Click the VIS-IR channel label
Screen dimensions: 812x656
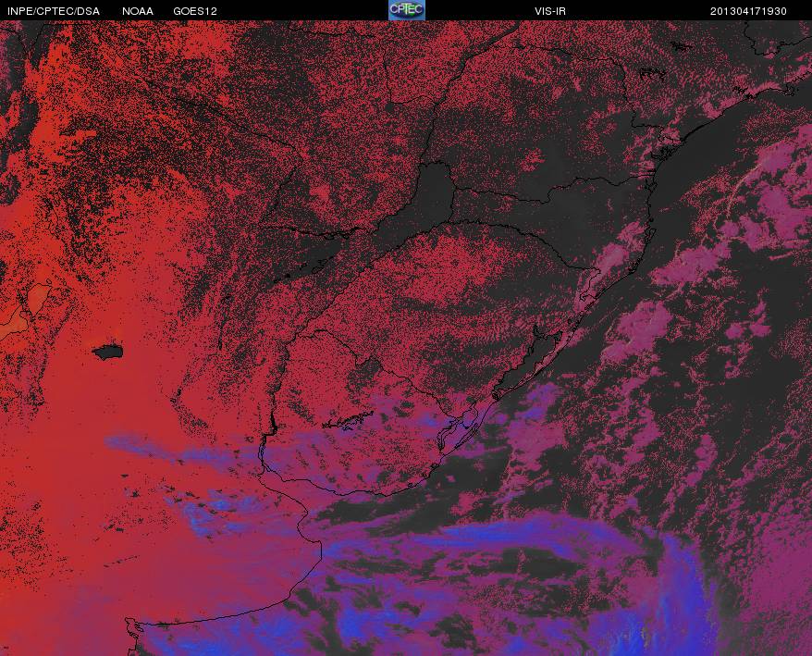coord(550,11)
